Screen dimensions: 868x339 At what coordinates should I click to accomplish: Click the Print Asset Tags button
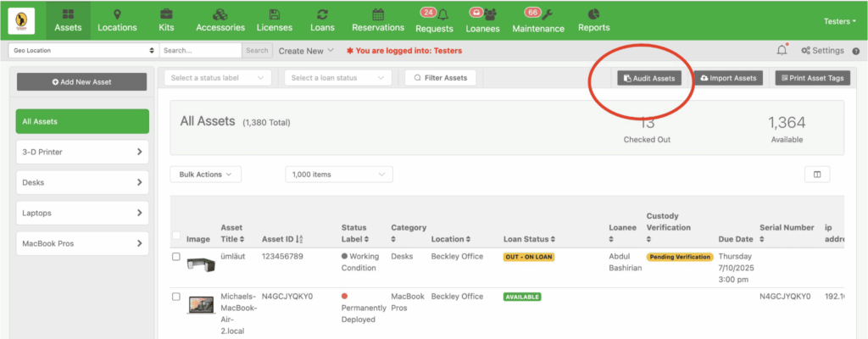click(x=812, y=78)
